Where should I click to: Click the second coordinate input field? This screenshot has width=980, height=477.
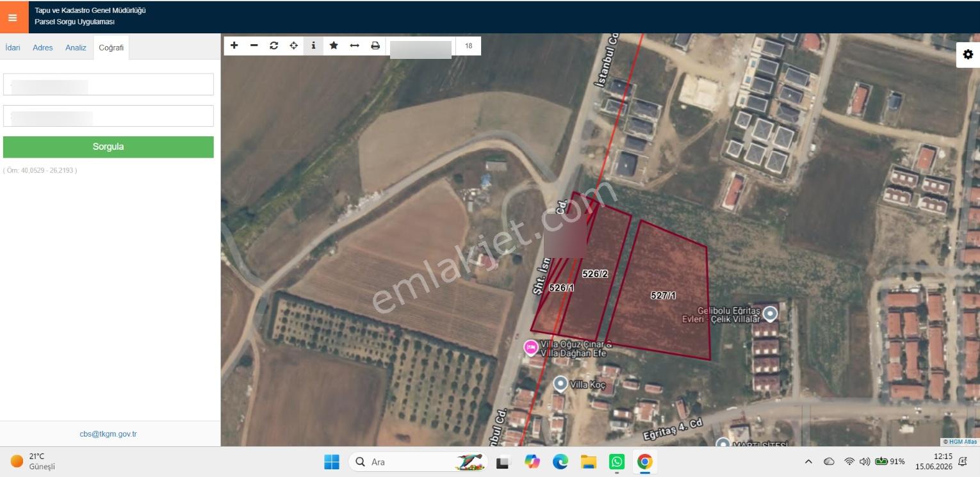pyautogui.click(x=108, y=116)
